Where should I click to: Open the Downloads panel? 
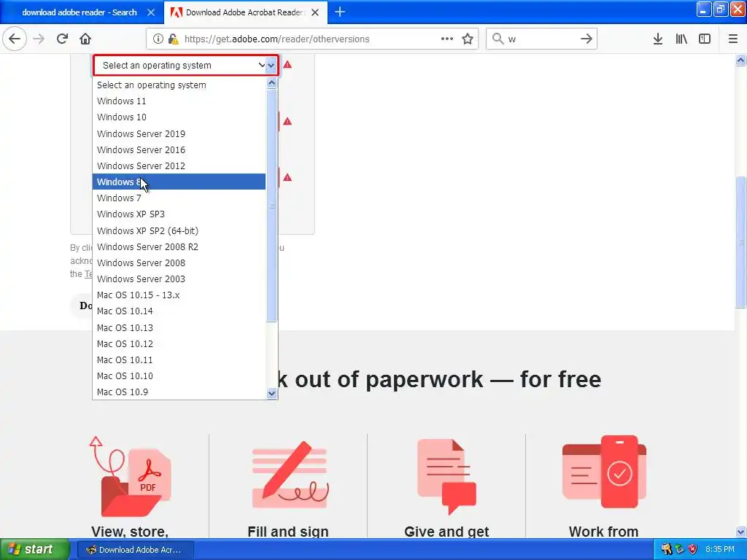pos(658,39)
